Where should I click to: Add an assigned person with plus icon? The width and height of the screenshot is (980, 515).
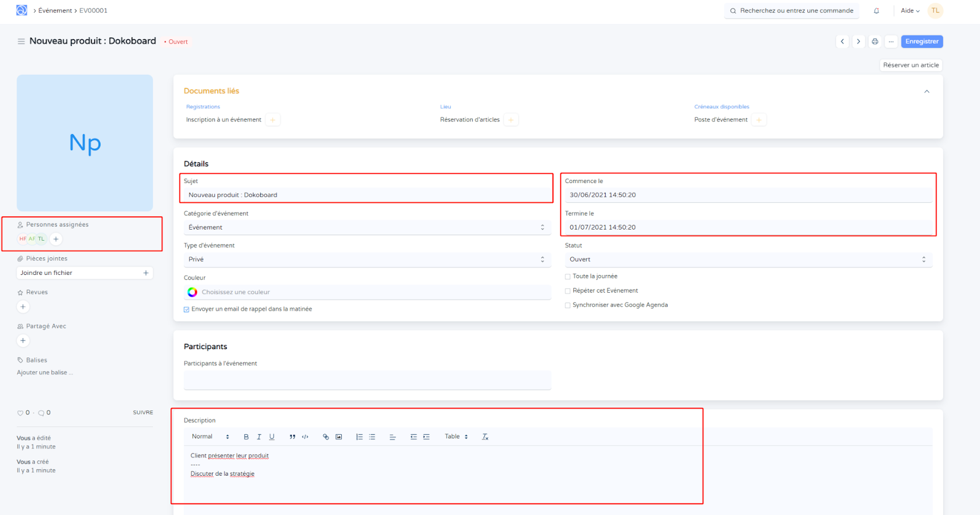pos(56,239)
